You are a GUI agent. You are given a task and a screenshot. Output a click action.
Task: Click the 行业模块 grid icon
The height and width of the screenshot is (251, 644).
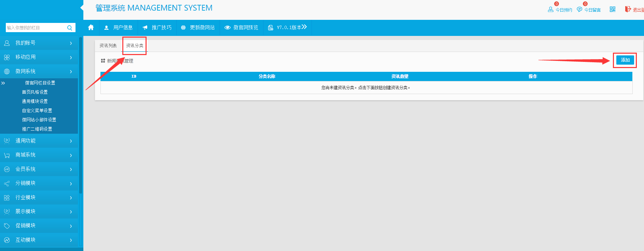pos(7,198)
